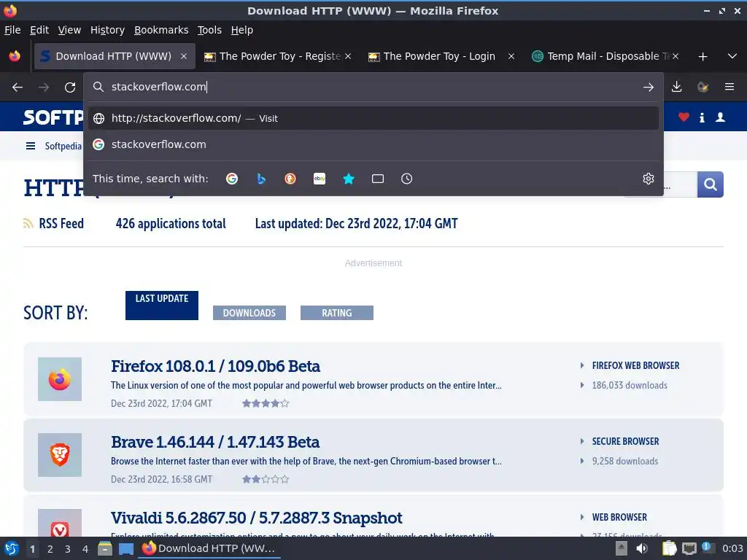The image size is (747, 560).
Task: Open Firefox 108.0.1 / 109.0b6 Beta link
Action: pyautogui.click(x=215, y=366)
